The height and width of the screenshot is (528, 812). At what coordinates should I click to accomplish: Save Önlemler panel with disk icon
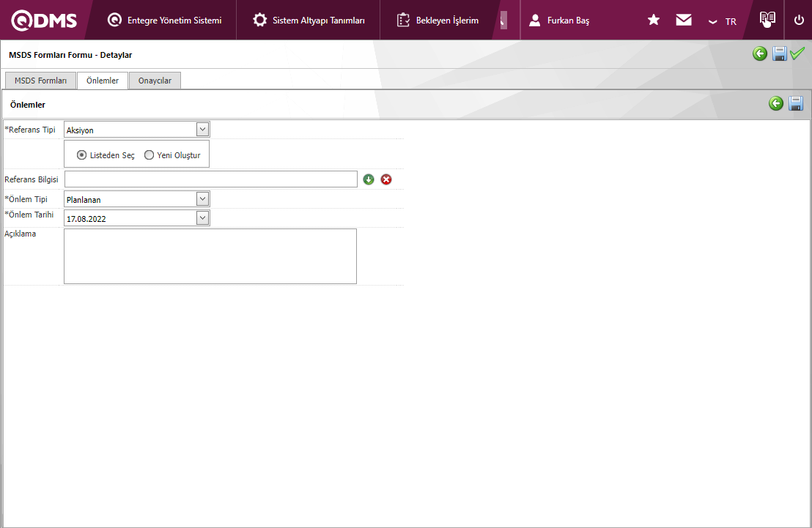click(x=796, y=103)
